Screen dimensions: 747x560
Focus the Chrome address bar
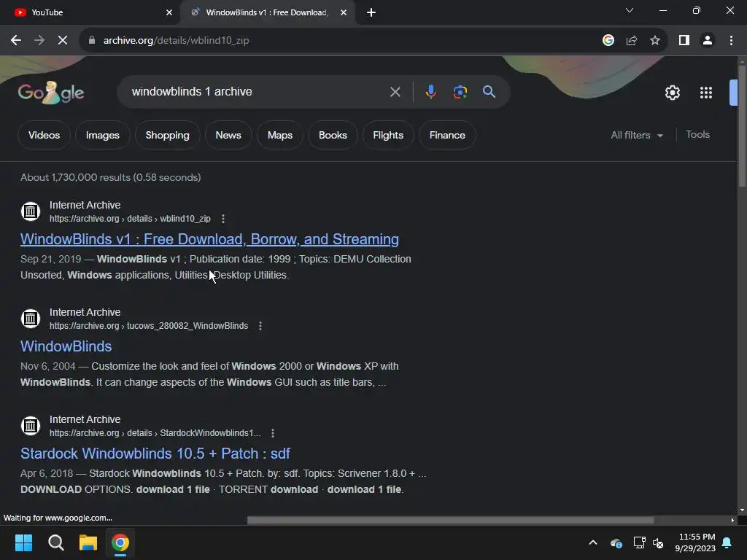click(x=343, y=41)
